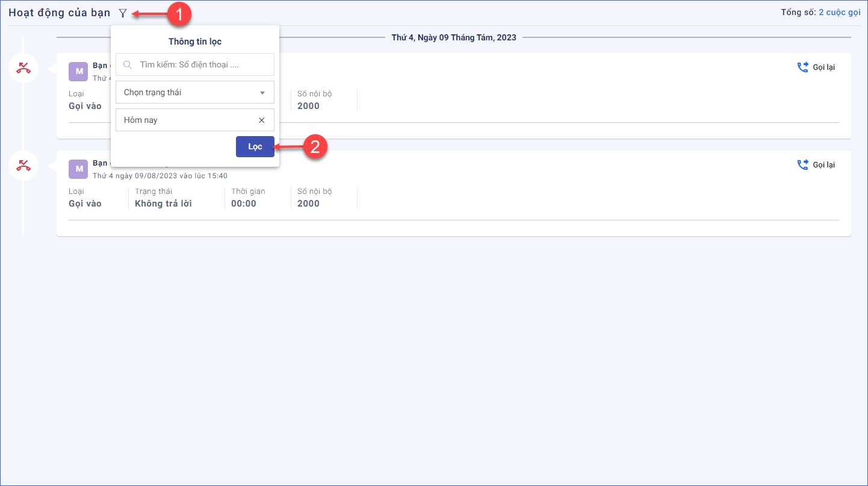
Task: Call back from the first call entry
Action: pos(816,67)
